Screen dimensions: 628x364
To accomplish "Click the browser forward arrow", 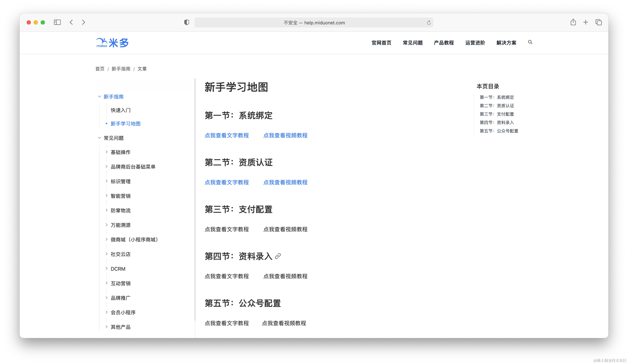I will point(83,22).
